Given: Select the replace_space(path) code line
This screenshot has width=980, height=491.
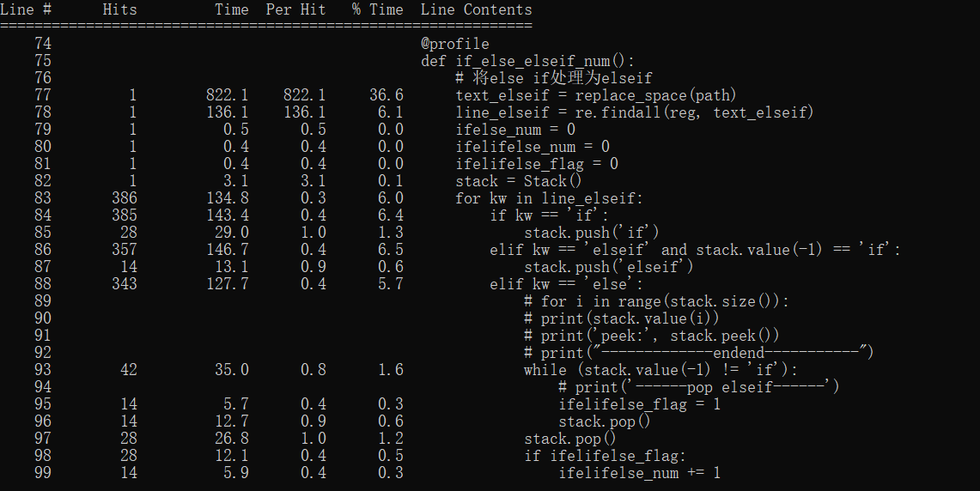Looking at the screenshot, I should click(x=595, y=95).
